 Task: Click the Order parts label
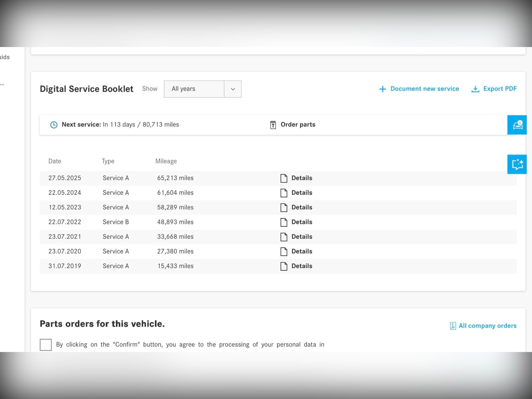(298, 125)
